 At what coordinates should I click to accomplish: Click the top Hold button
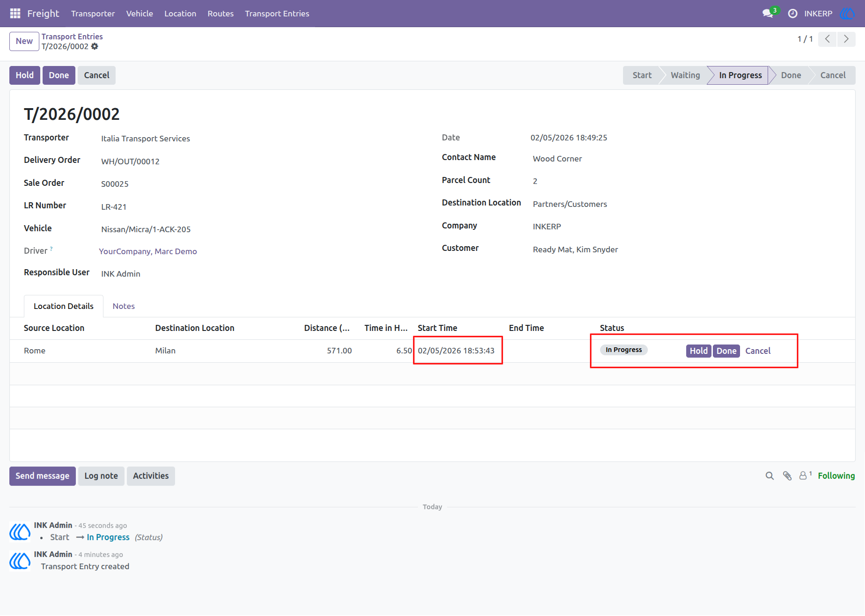point(25,75)
